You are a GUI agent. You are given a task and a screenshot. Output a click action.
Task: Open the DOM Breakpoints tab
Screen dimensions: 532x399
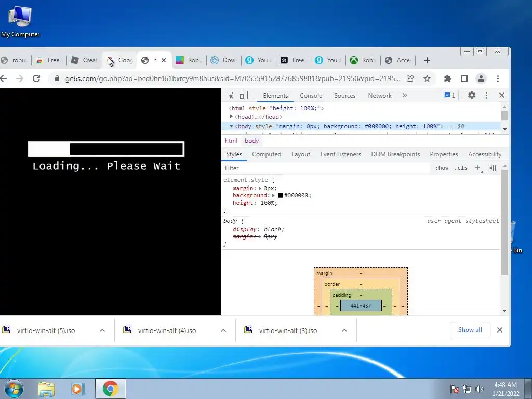pos(395,154)
